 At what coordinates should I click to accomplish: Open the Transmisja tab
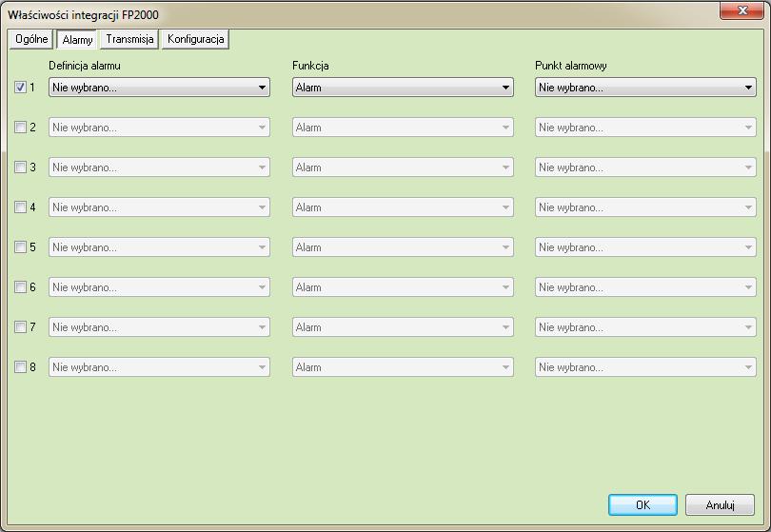[129, 39]
